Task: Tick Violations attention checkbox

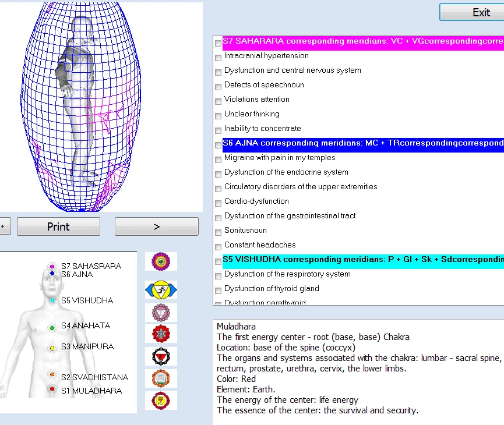Action: coord(218,101)
